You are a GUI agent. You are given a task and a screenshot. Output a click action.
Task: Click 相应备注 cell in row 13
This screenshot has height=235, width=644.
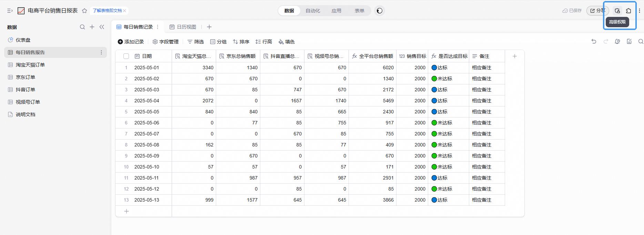487,200
